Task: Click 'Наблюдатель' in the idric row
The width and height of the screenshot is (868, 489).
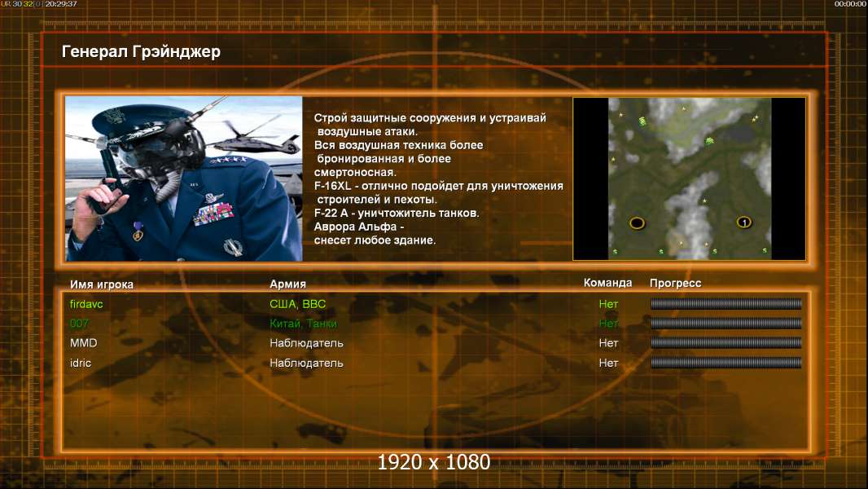Action: point(306,363)
